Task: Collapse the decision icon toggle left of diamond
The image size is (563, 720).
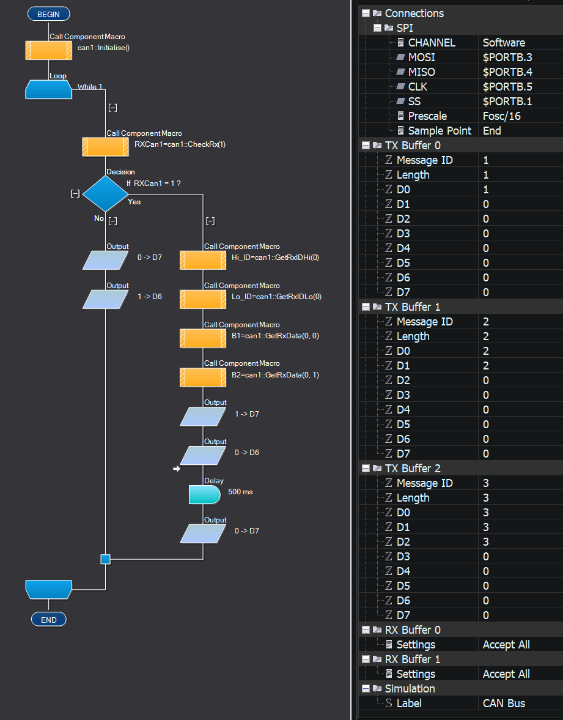Action: point(75,193)
